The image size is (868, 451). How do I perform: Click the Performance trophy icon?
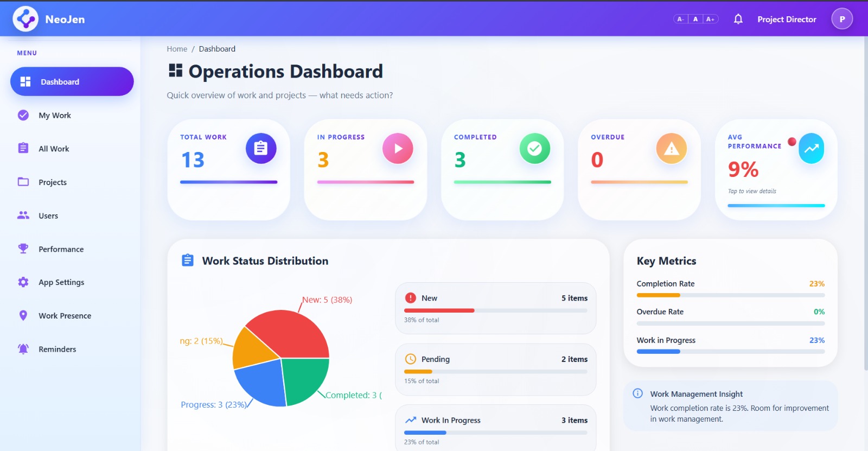pos(23,249)
